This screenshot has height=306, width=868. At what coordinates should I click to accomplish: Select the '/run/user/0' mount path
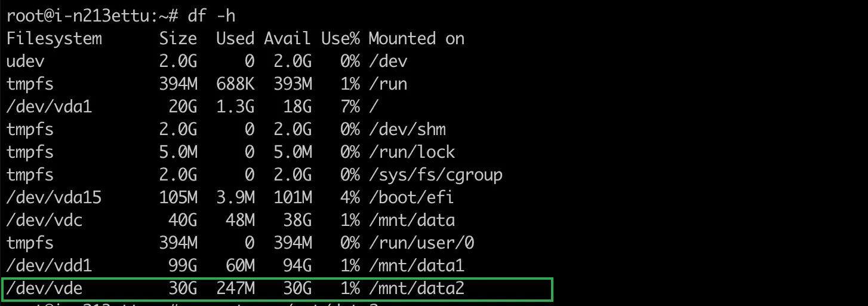coord(421,243)
